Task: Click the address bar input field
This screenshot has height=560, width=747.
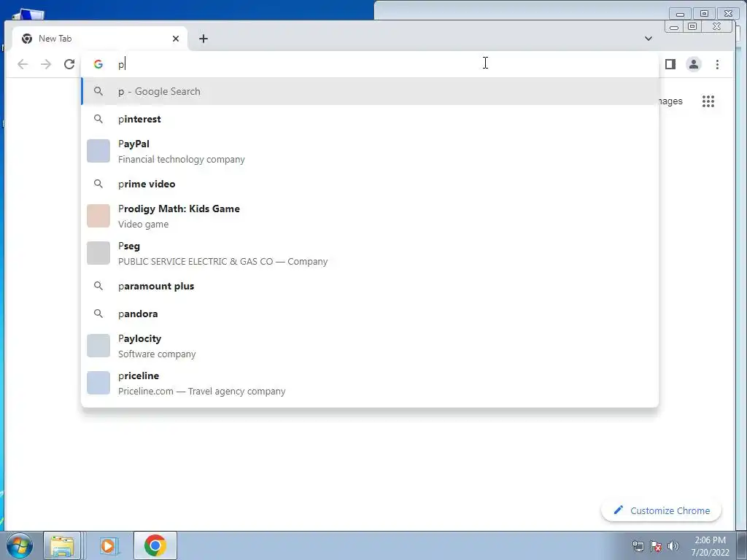Action: point(370,64)
